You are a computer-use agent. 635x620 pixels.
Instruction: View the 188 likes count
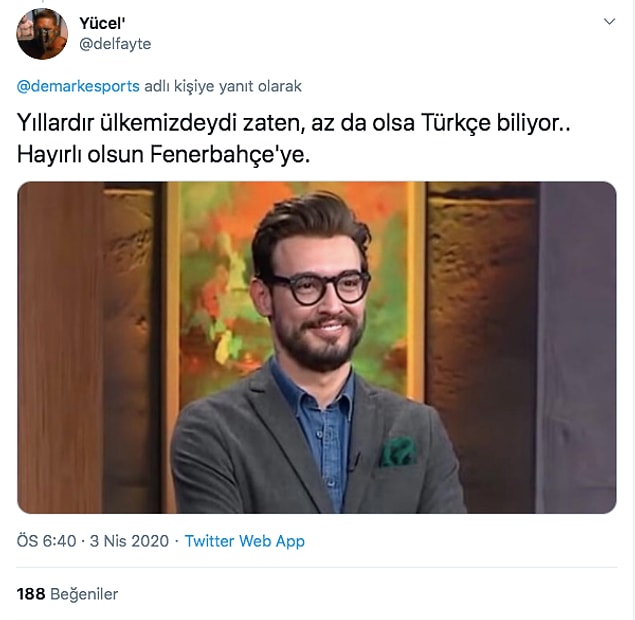pyautogui.click(x=31, y=594)
